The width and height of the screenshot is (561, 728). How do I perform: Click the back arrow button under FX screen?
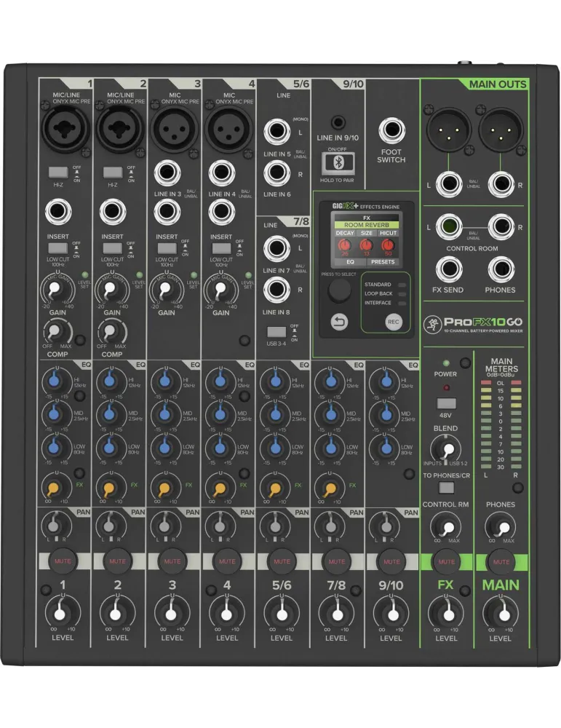point(339,322)
